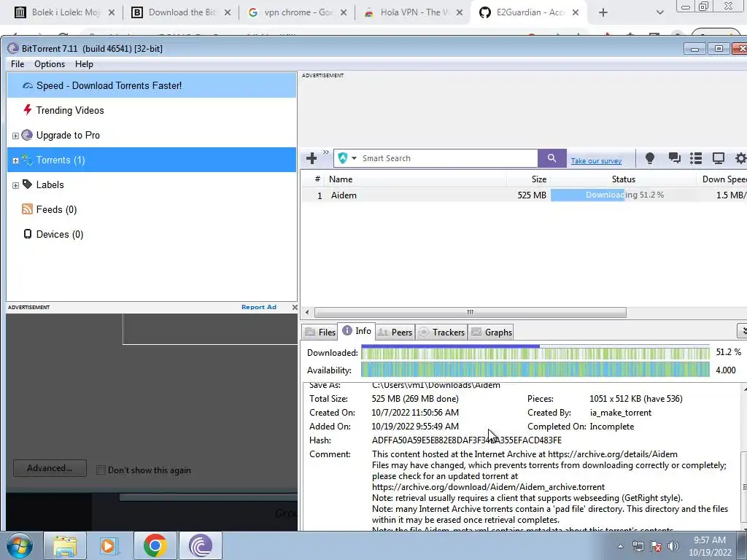Screen dimensions: 747x560
Task: Switch to vpn chrome Google browser tab
Action: pyautogui.click(x=298, y=12)
